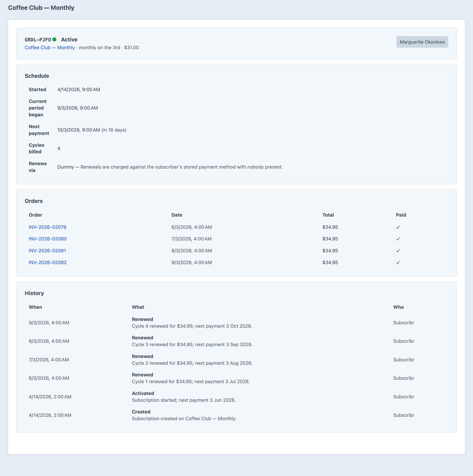Click the History When column header

coord(35,307)
